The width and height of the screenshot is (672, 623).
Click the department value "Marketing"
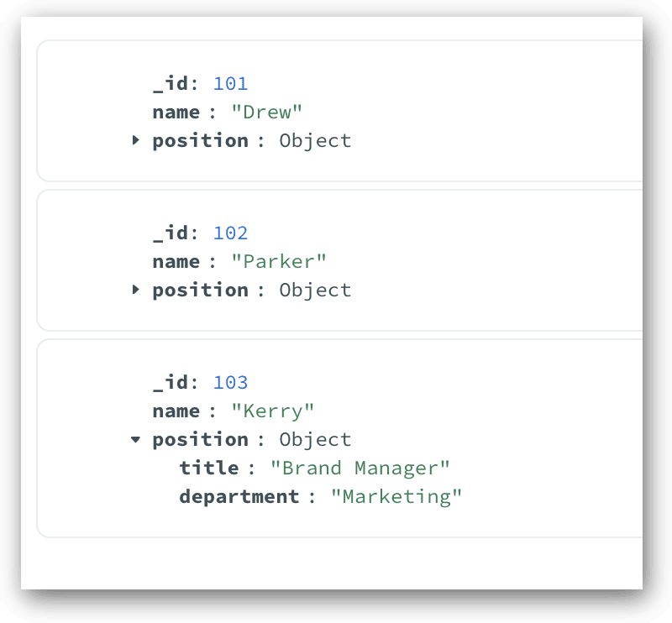point(396,497)
